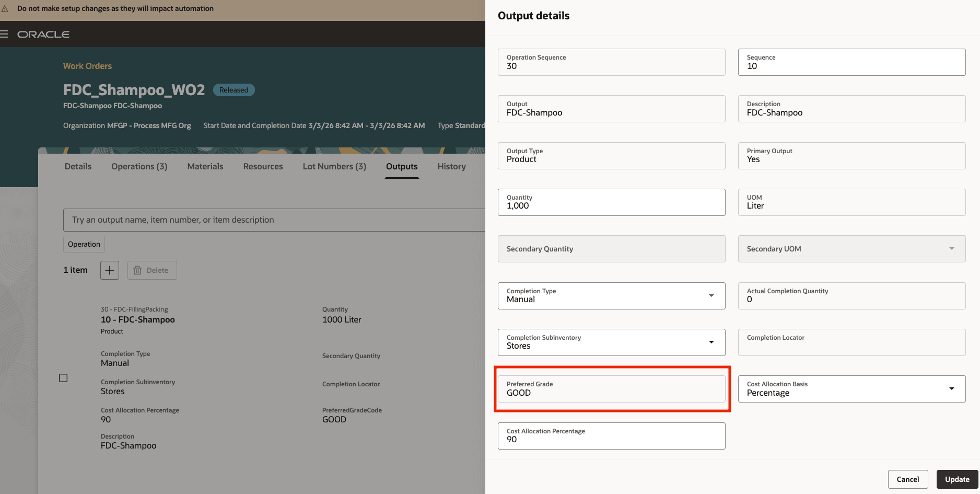980x494 pixels.
Task: Click the Operation Sequence field
Action: [611, 62]
